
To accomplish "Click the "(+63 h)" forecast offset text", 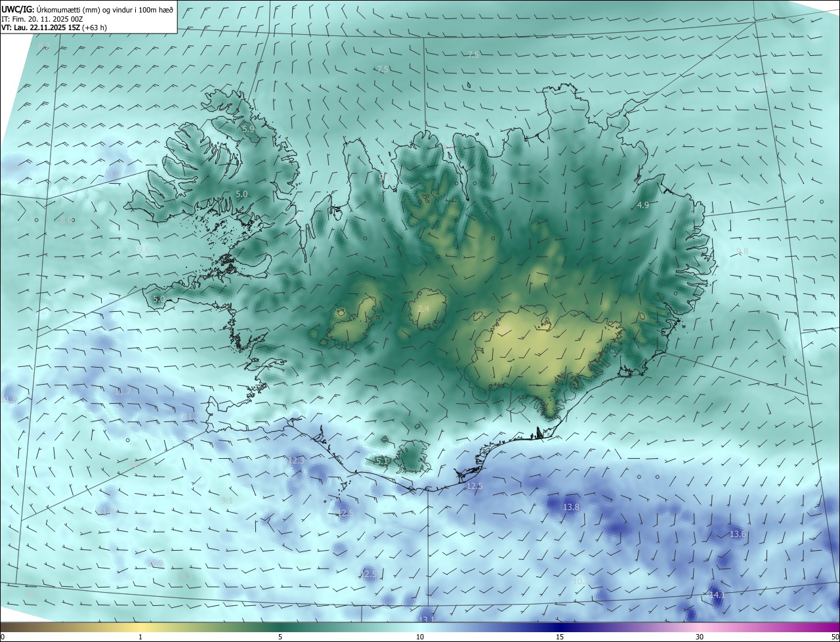I will click(x=95, y=28).
